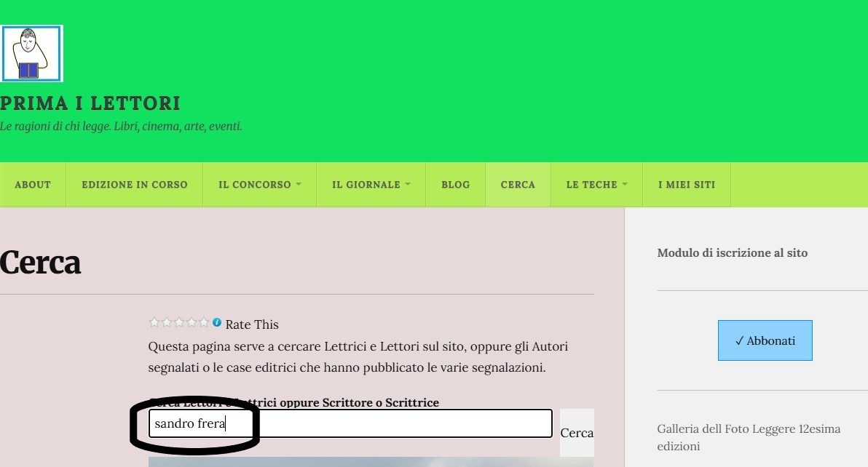Screen dimensions: 868x467
Task: Open the About menu item
Action: pyautogui.click(x=33, y=185)
